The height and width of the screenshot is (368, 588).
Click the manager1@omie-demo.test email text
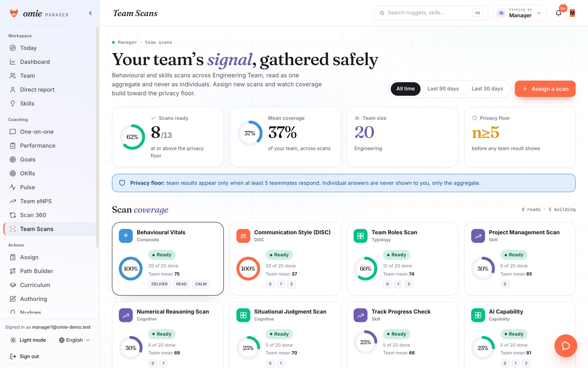pyautogui.click(x=61, y=327)
